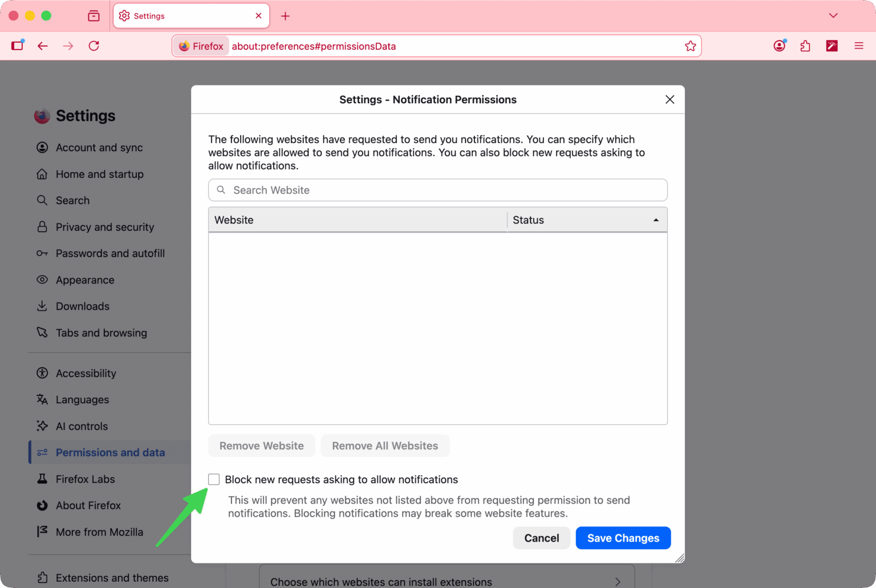The width and height of the screenshot is (876, 588).
Task: Go to Home and startup settings
Action: 99,174
